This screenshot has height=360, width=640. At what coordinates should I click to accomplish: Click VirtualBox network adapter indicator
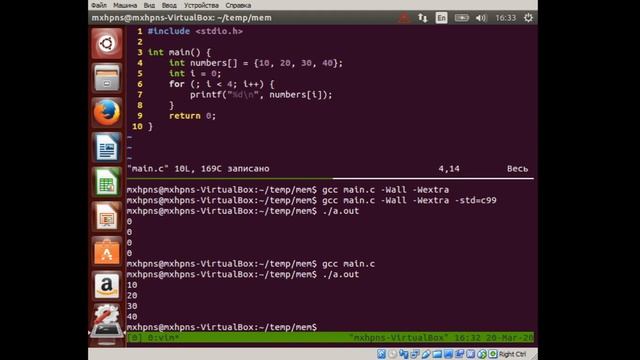pos(415,354)
